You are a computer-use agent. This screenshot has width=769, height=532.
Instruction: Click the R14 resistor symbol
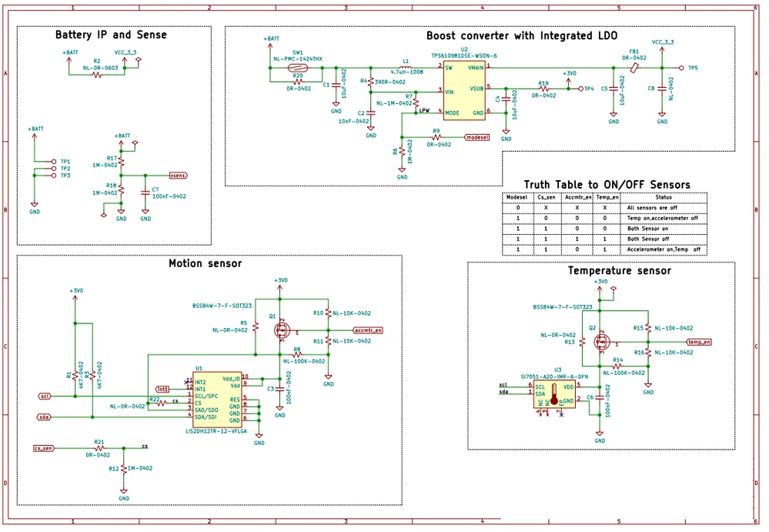pos(617,366)
